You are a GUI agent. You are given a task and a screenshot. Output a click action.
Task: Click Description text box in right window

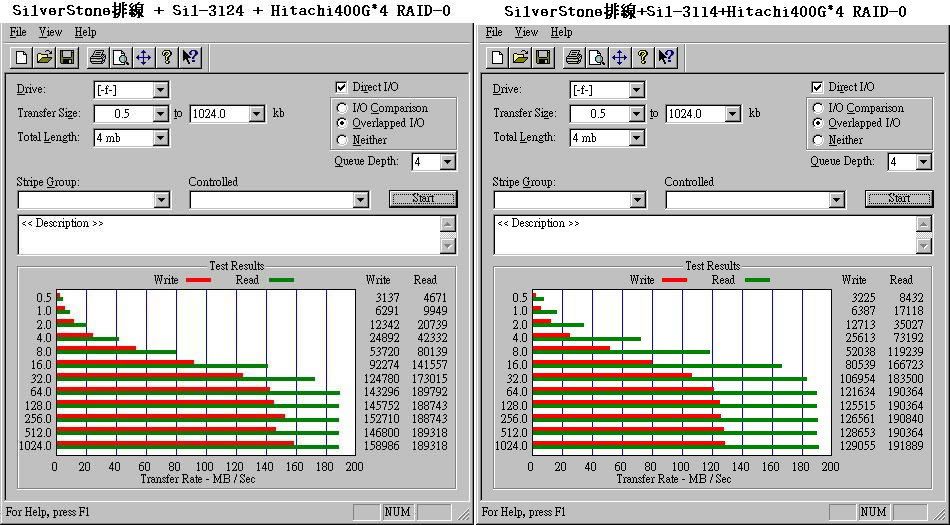(x=705, y=235)
